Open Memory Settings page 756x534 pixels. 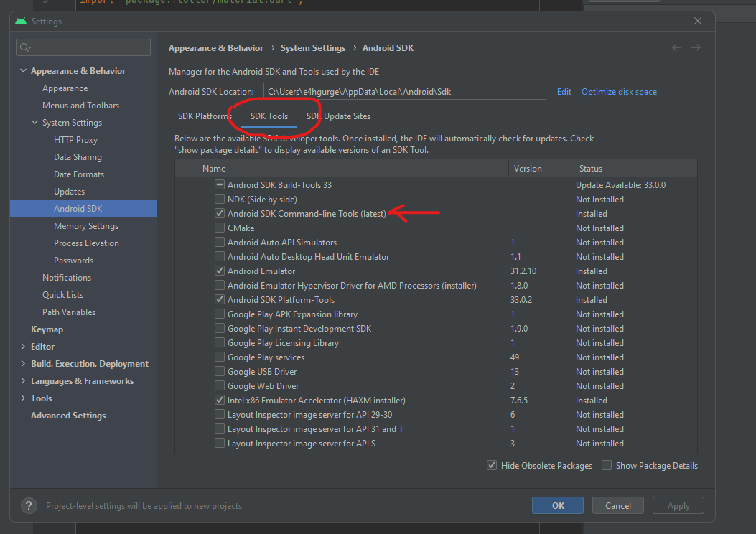tap(86, 226)
